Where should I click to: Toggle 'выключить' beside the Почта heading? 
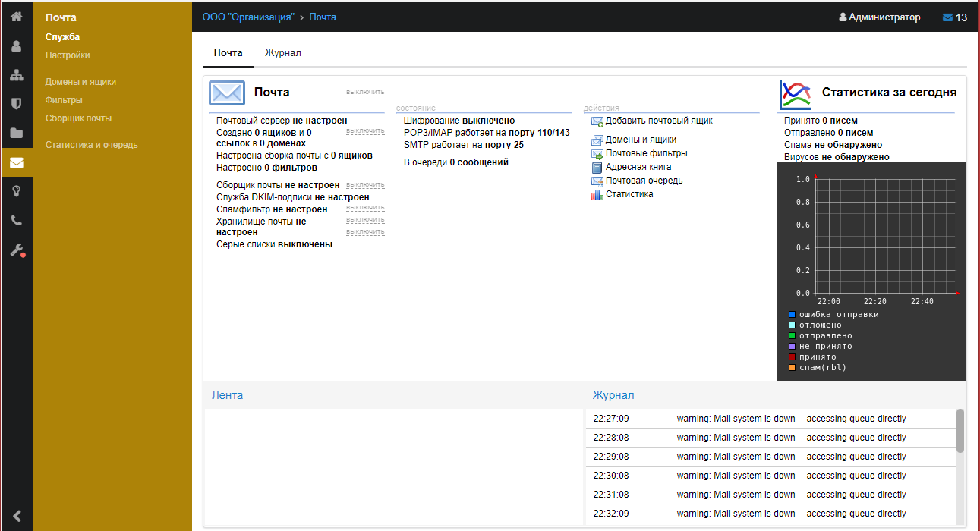pos(365,93)
